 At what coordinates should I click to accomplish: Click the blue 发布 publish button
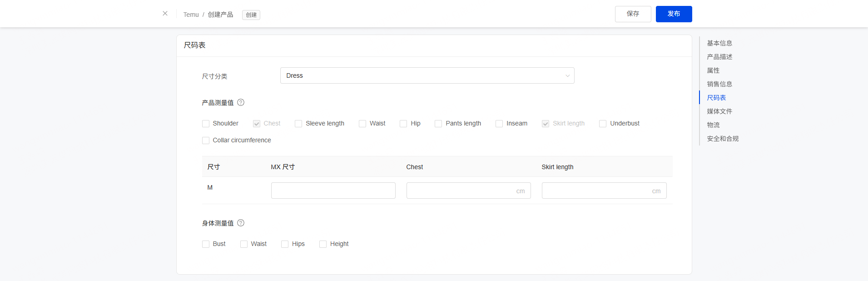[674, 14]
